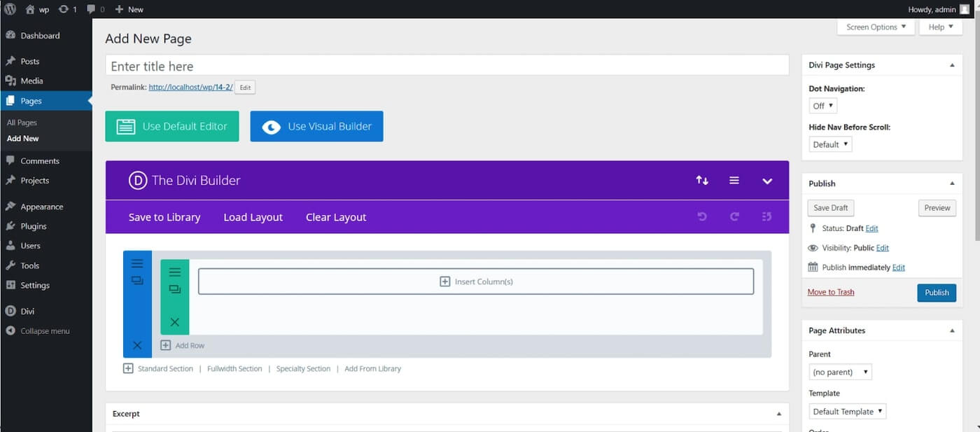This screenshot has height=432, width=980.
Task: Click Save Draft button
Action: (831, 208)
